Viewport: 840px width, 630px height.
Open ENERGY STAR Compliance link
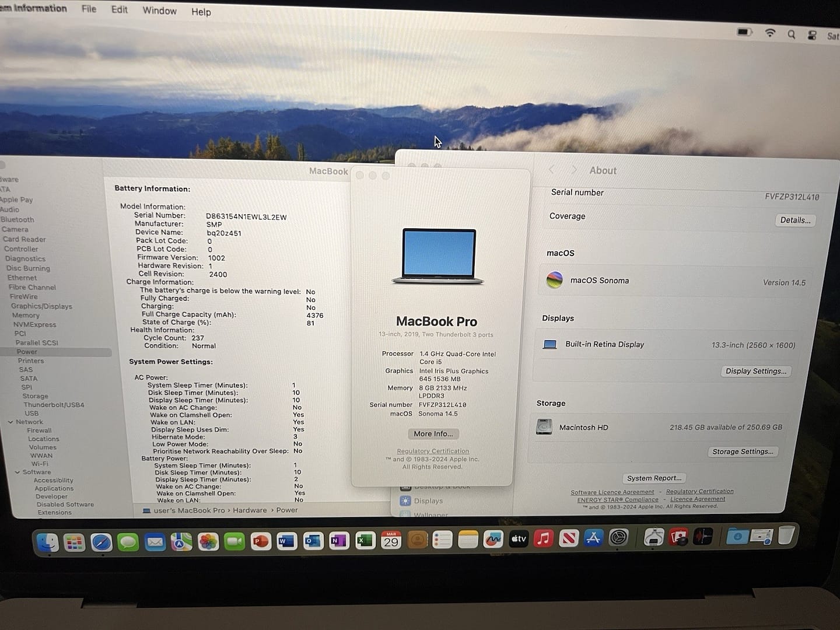coord(618,499)
